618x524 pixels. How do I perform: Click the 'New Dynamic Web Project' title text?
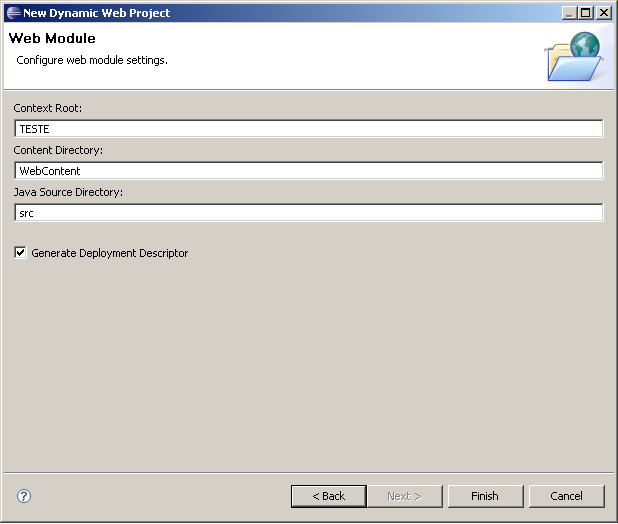coord(97,13)
